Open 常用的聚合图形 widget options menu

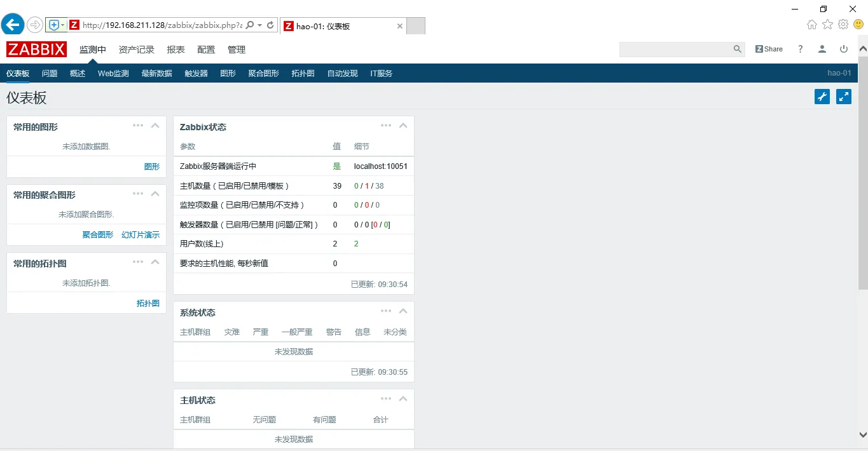click(138, 194)
